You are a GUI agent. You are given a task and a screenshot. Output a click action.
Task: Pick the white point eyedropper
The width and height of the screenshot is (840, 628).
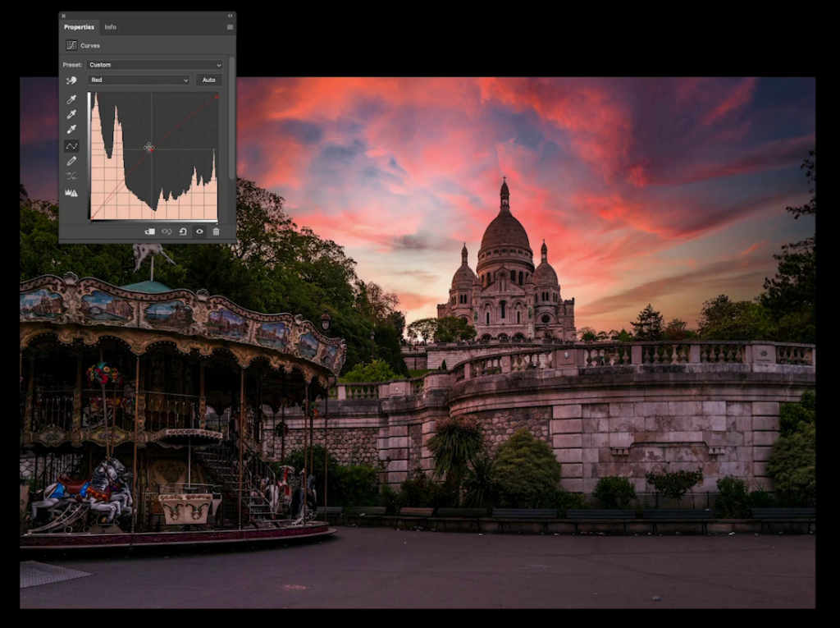click(x=71, y=129)
